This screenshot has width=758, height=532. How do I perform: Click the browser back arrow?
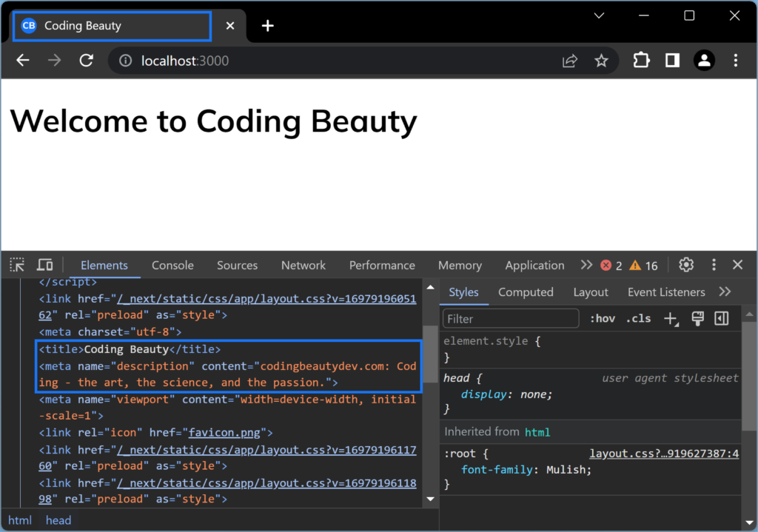[23, 61]
